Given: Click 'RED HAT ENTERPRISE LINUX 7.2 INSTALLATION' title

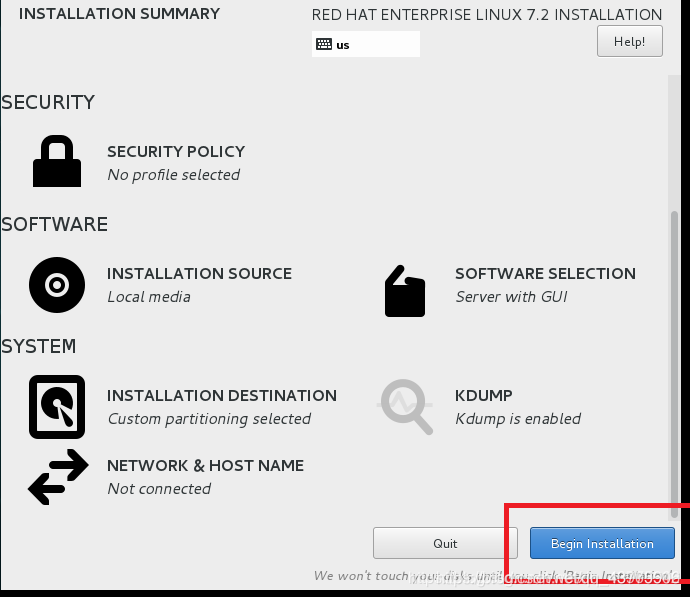Looking at the screenshot, I should (487, 15).
